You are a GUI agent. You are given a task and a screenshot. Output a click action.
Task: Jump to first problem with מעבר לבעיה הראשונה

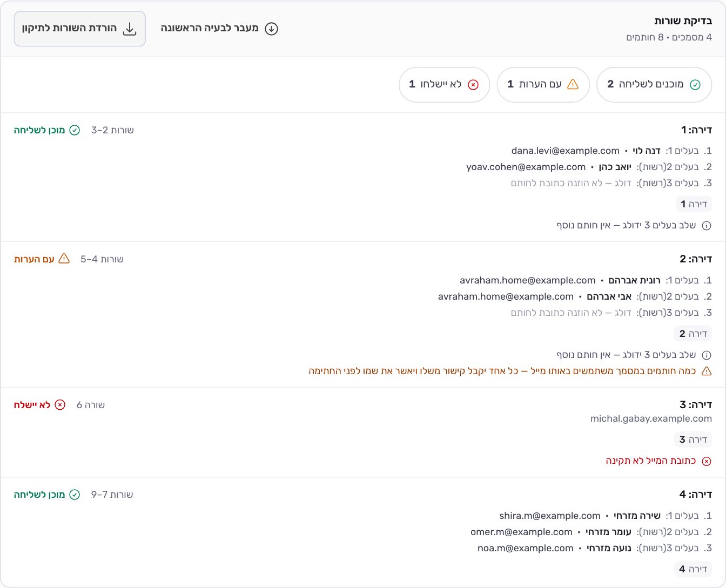pos(219,29)
